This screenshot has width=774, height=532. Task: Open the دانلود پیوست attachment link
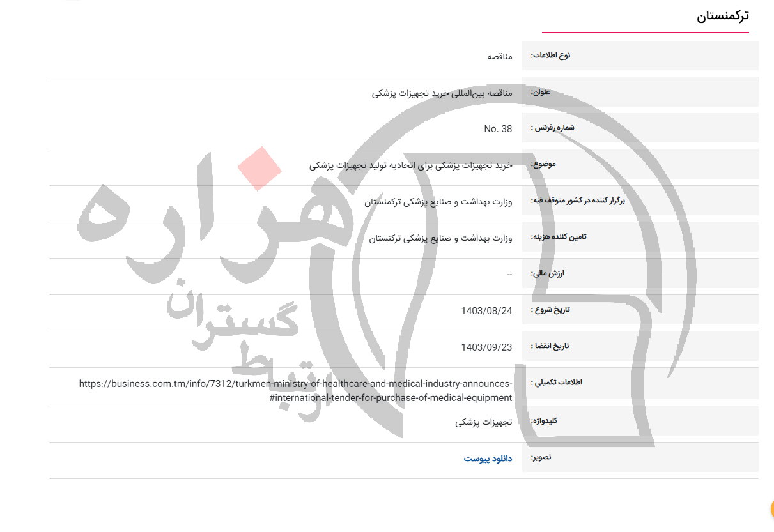(486, 458)
